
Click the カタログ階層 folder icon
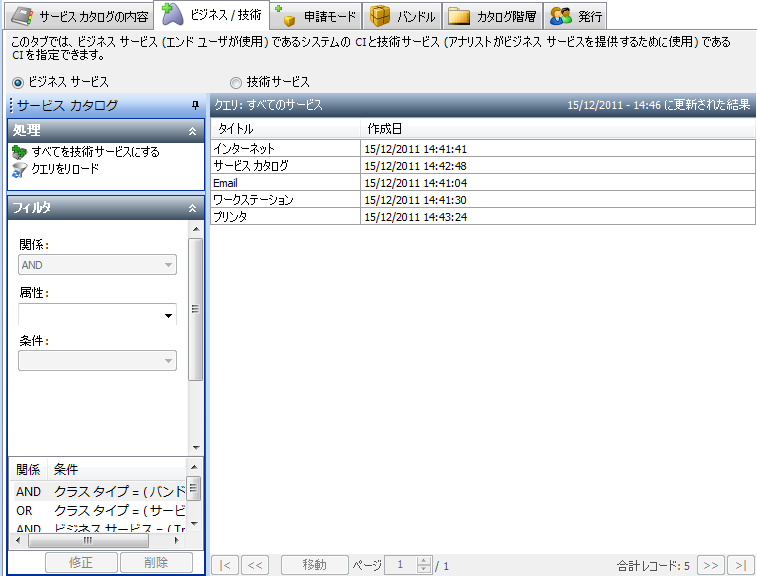click(x=459, y=17)
